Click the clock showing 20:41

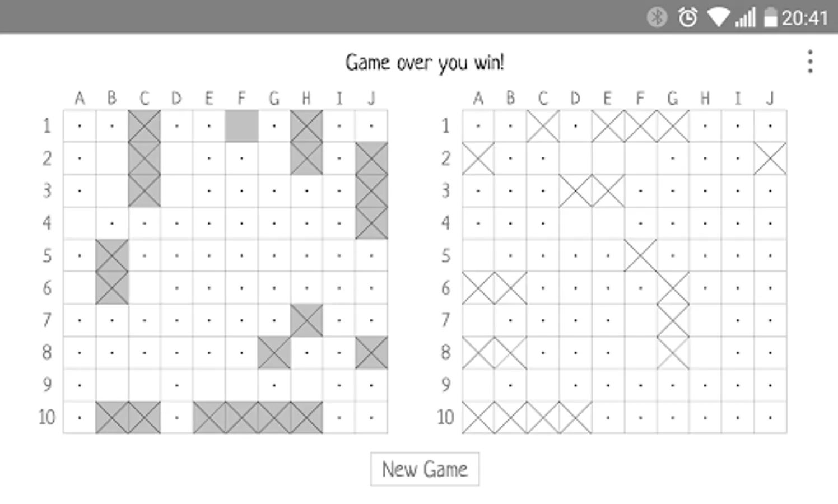pyautogui.click(x=804, y=17)
